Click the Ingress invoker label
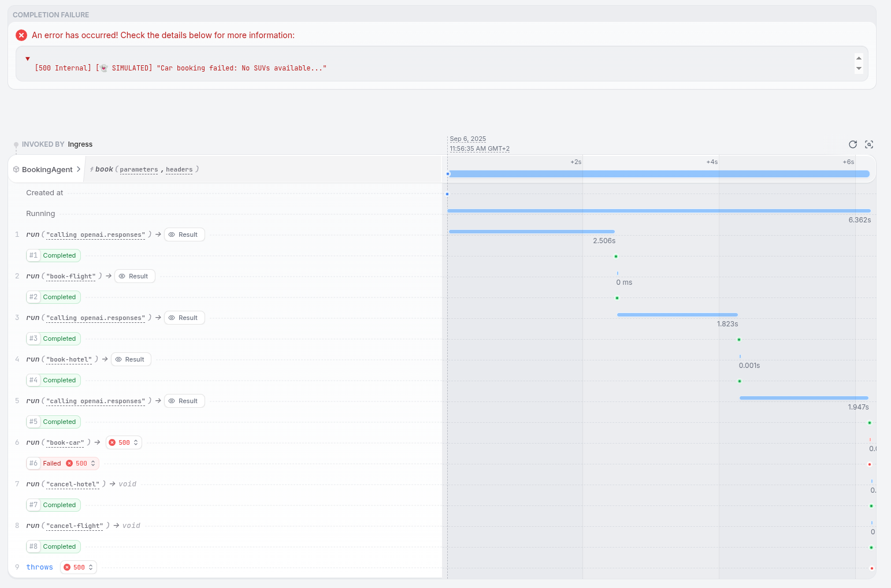Image resolution: width=891 pixels, height=588 pixels. click(x=80, y=144)
